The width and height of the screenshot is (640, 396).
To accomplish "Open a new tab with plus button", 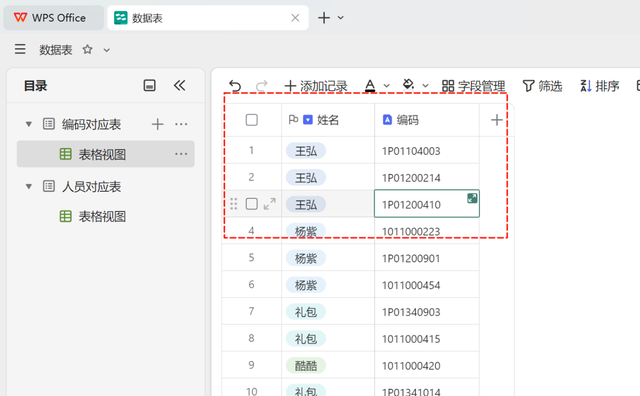I will pos(324,18).
